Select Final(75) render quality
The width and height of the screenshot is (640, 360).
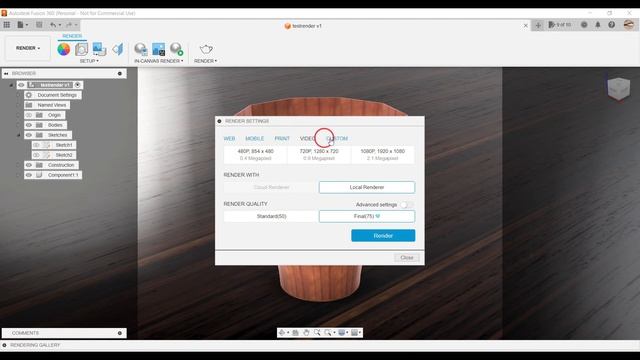367,216
